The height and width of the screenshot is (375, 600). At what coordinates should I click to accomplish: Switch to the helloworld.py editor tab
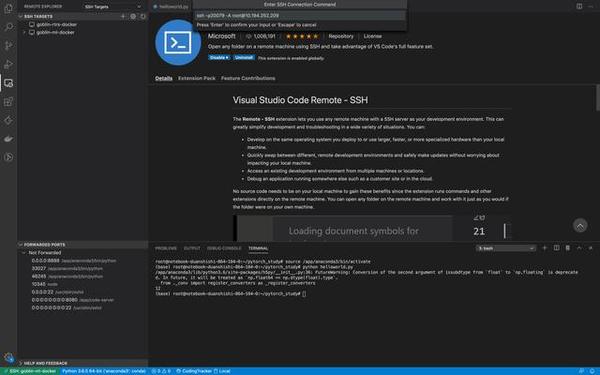(171, 7)
